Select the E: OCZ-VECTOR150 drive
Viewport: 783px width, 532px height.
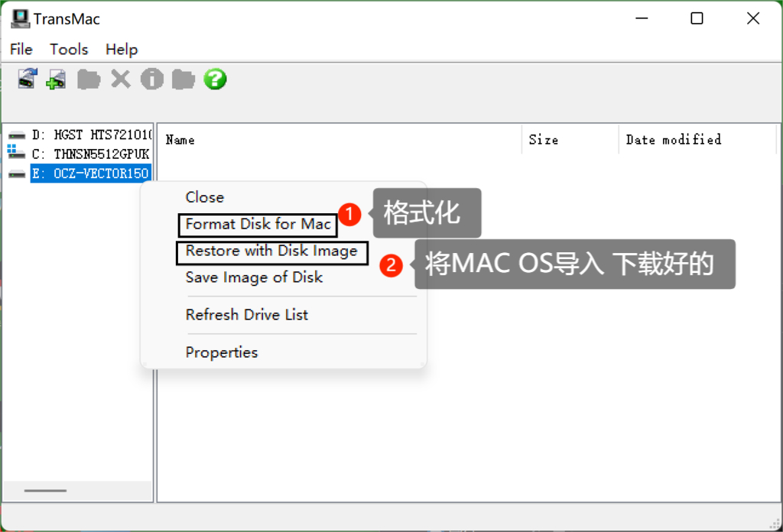coord(90,174)
